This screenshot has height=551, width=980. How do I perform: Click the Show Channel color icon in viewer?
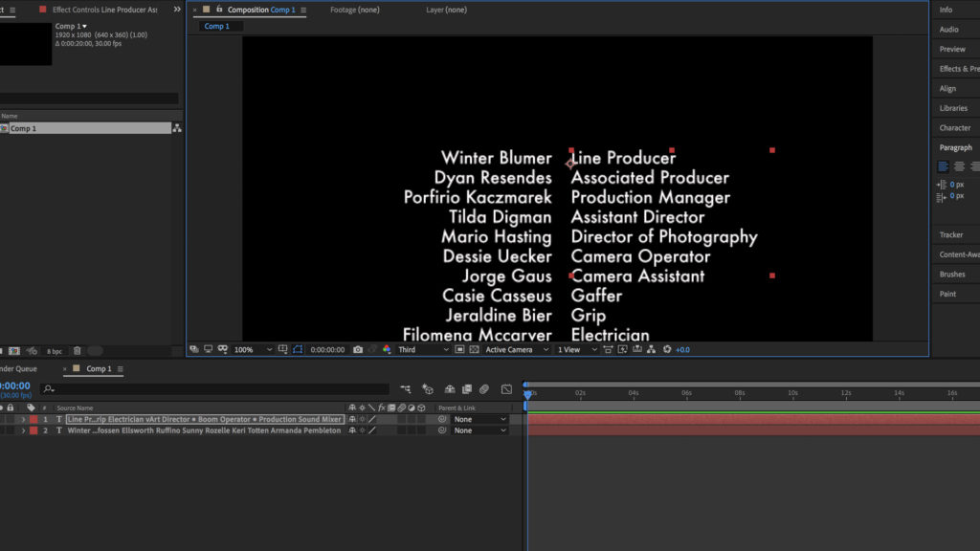(x=387, y=350)
